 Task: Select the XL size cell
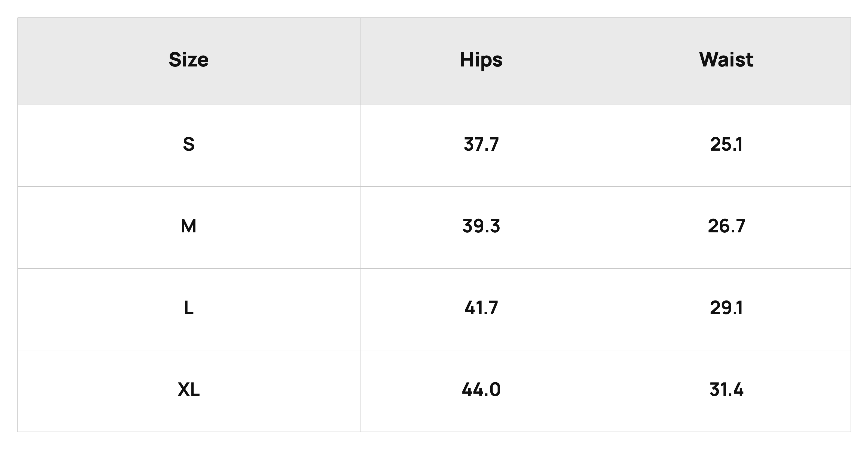(x=189, y=391)
